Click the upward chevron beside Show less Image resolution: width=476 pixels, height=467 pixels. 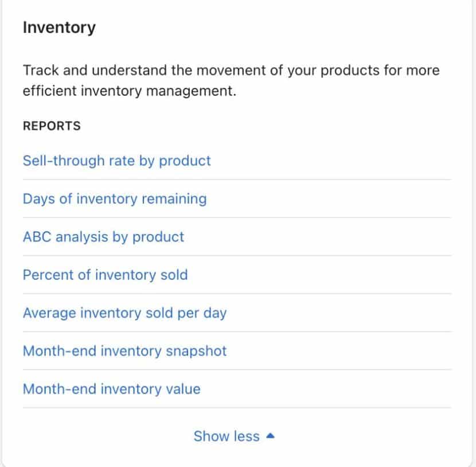click(x=270, y=435)
